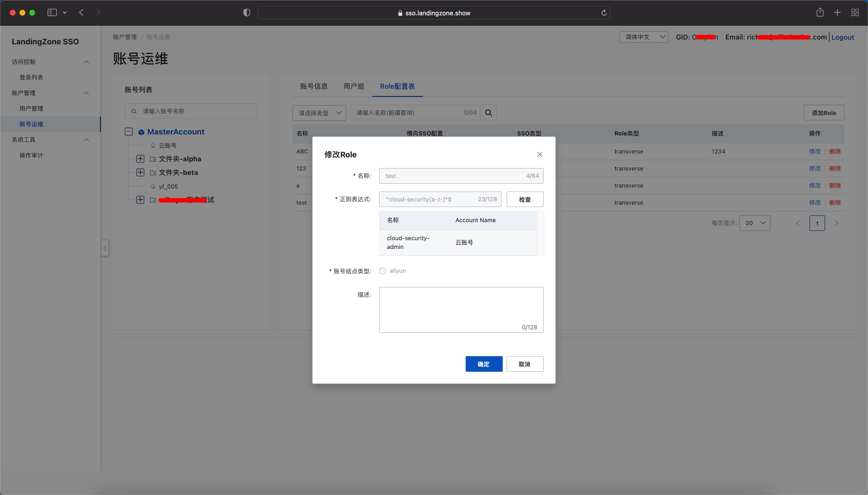Click the sidebar collapse arrow handle
The image size is (868, 495).
[105, 248]
